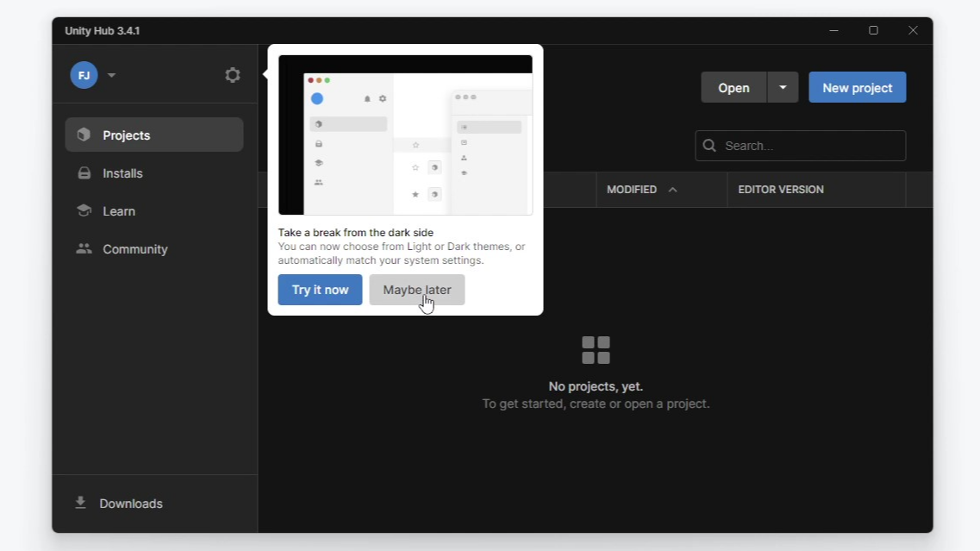This screenshot has height=551, width=980.
Task: Create a New project
Action: point(858,88)
